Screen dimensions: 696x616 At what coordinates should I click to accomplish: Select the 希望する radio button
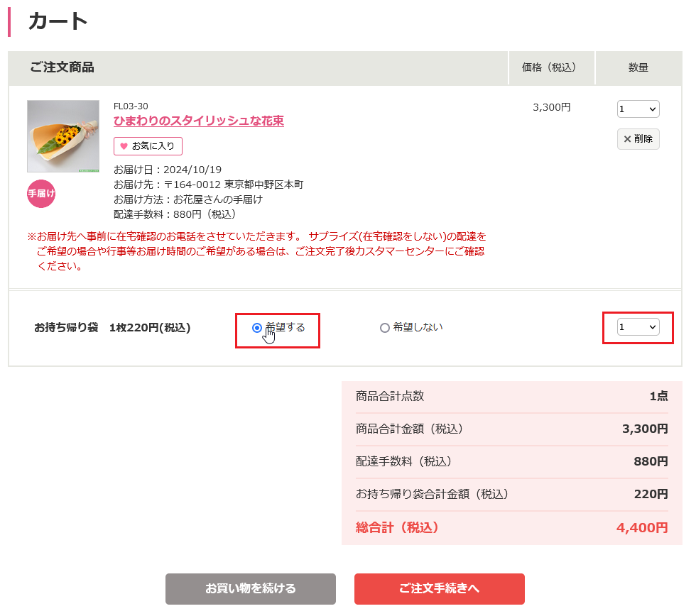256,328
